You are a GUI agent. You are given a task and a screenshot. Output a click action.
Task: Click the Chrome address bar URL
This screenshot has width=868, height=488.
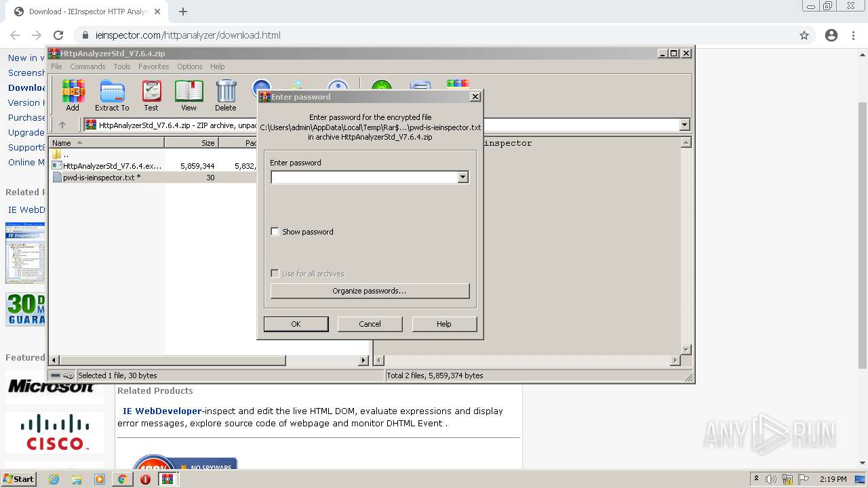(x=188, y=35)
